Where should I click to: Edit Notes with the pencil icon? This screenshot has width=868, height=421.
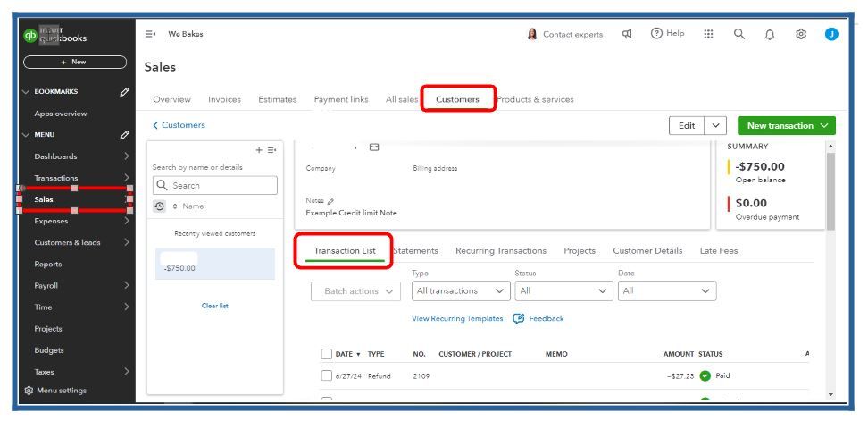coord(330,201)
